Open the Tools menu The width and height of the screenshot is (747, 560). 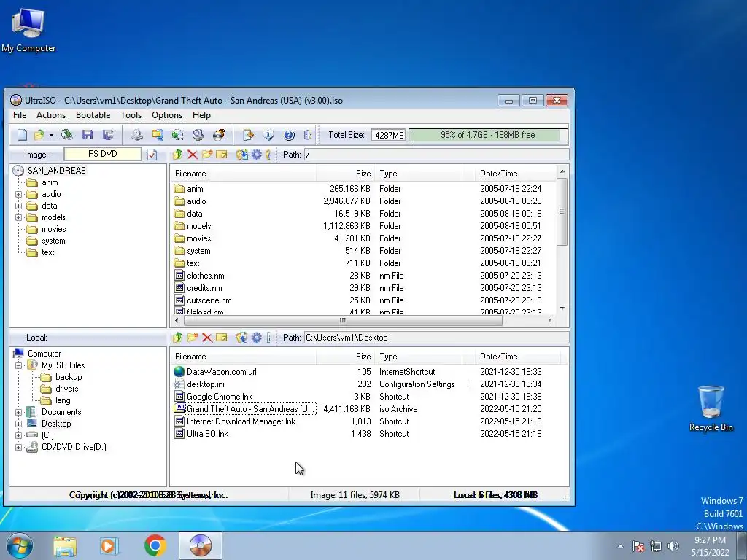pos(131,115)
